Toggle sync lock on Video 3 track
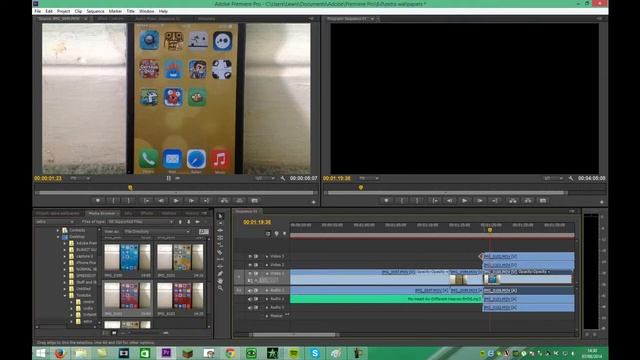 [256, 256]
